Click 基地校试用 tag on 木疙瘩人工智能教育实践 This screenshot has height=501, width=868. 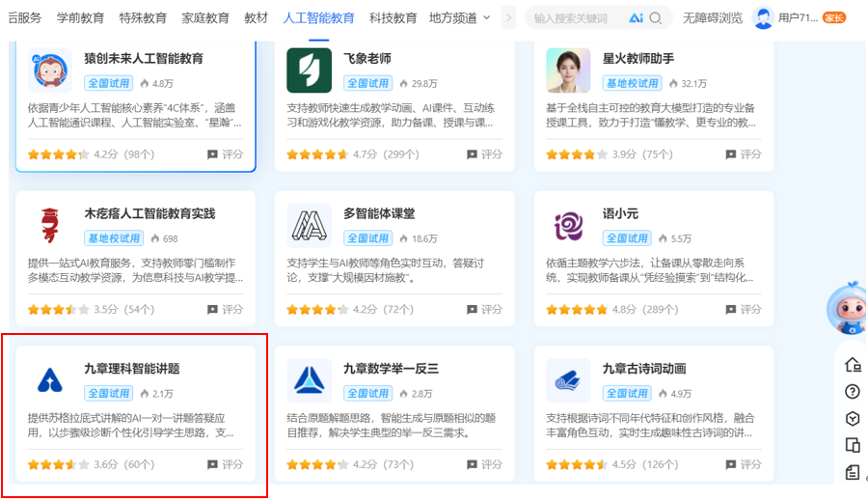pyautogui.click(x=114, y=238)
